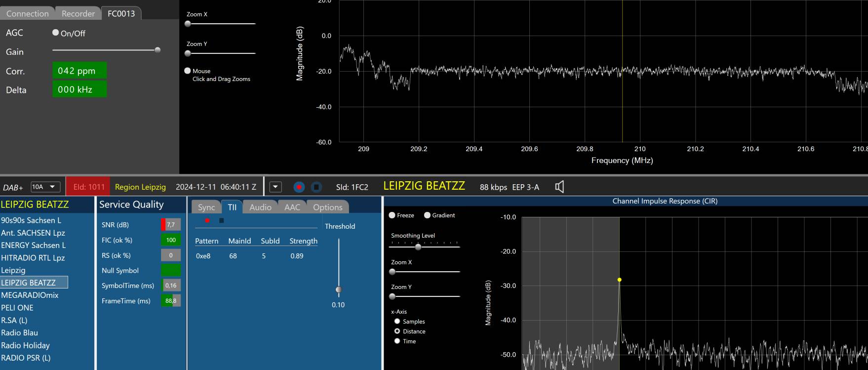Click the stop button next to record
Screen dimensions: 868x370
pyautogui.click(x=316, y=187)
